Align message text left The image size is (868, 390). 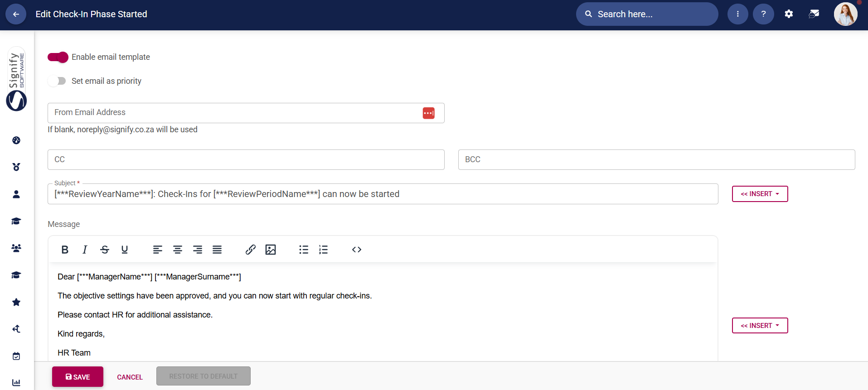(x=158, y=250)
